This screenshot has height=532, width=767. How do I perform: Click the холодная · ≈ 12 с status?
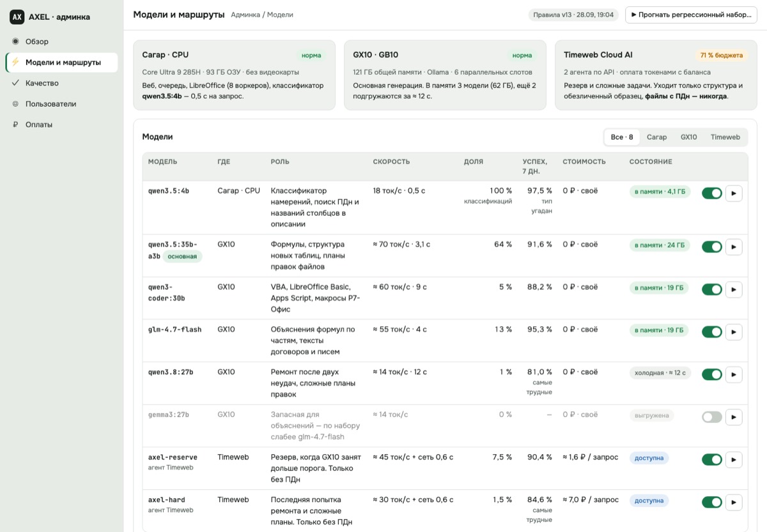coord(660,373)
